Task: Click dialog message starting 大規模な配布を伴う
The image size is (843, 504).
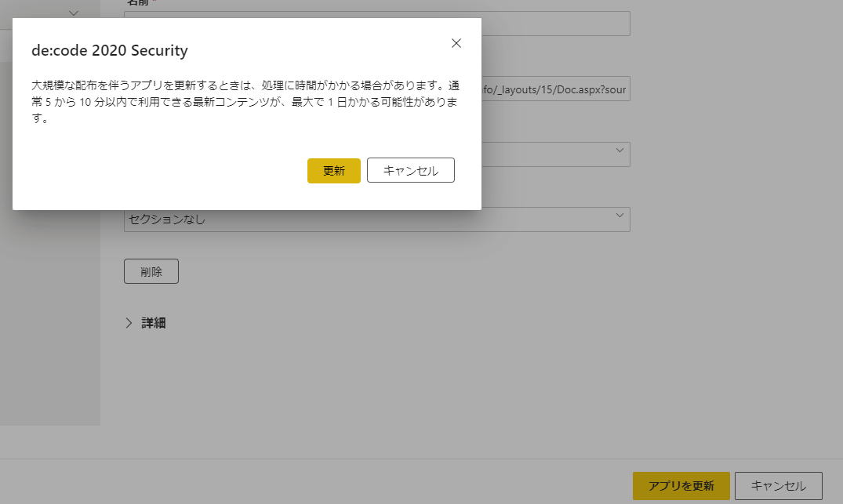Action: 245,102
